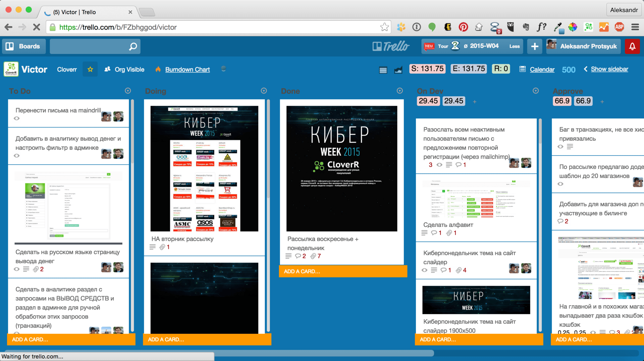Click the R: 0 badge

pos(501,69)
